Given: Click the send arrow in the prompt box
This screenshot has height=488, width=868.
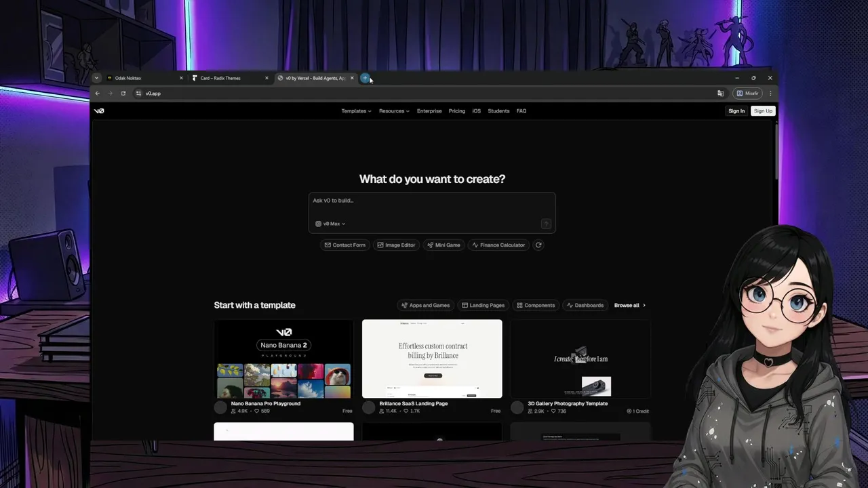Looking at the screenshot, I should pyautogui.click(x=546, y=224).
